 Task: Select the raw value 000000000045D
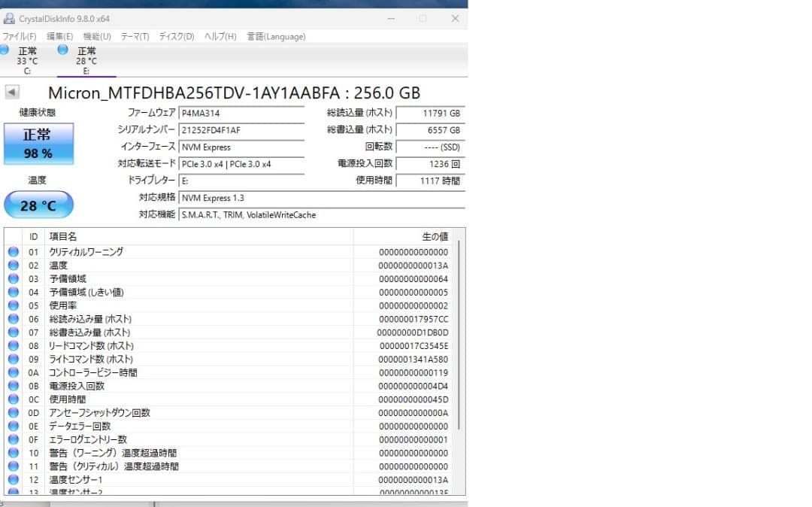click(414, 399)
